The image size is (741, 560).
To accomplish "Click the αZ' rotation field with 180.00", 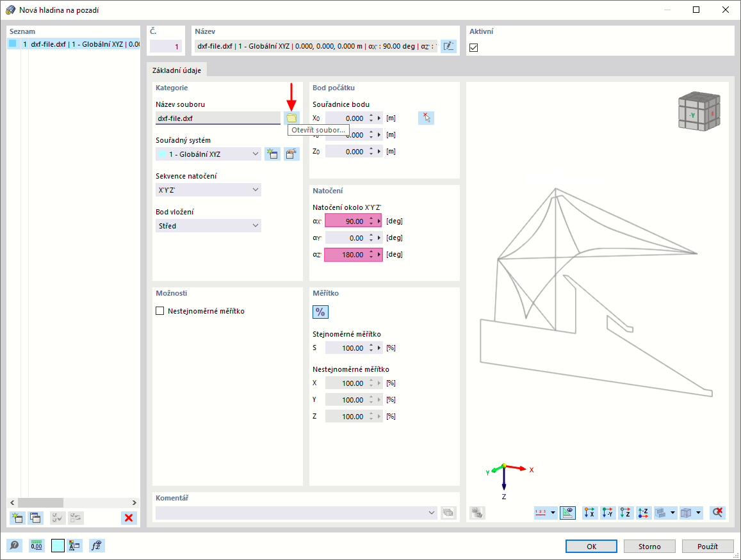I will pyautogui.click(x=346, y=255).
